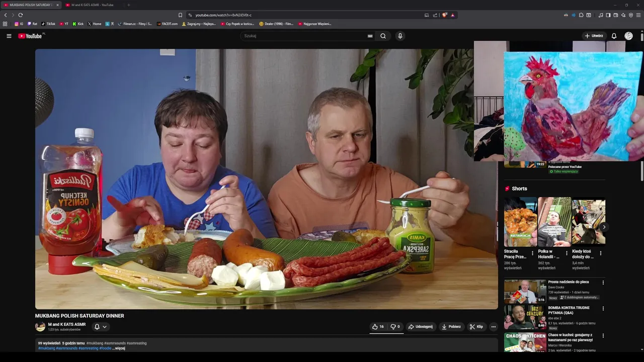Expand description with ...więcej
Viewport: 644px width, 362px height.
tap(118, 348)
